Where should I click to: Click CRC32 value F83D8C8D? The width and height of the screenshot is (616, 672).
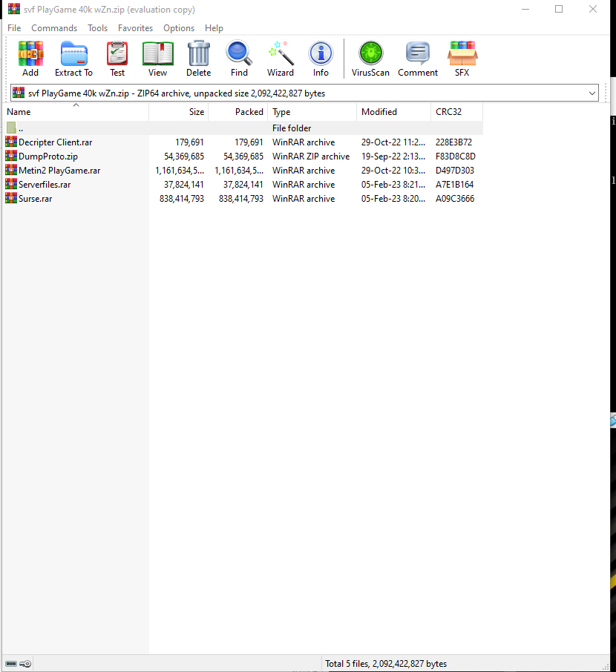pyautogui.click(x=456, y=156)
